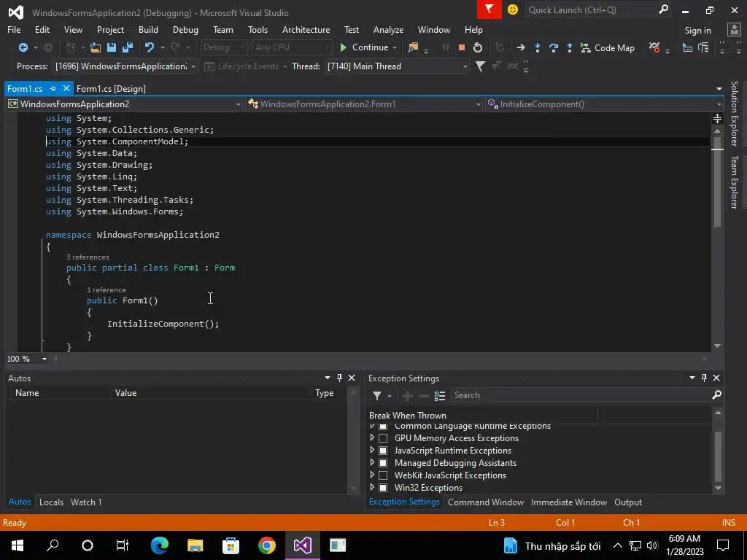
Task: Open the Team Explorer side tab
Action: (x=734, y=182)
